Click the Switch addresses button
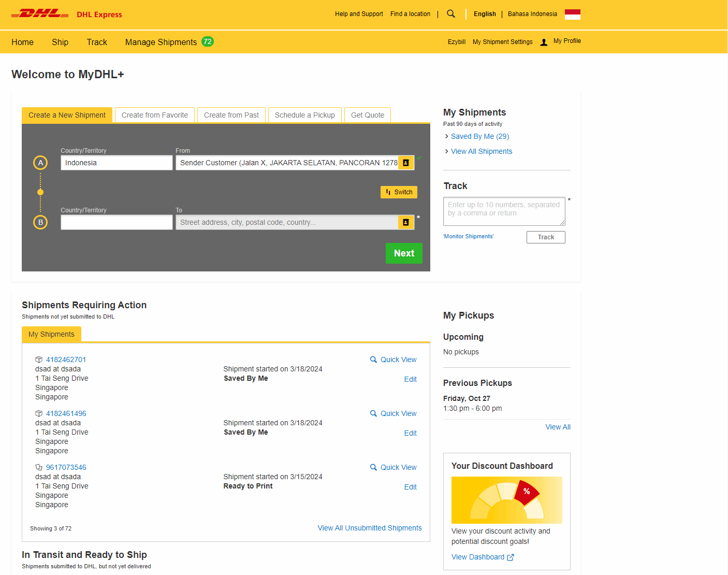This screenshot has height=575, width=728. tap(399, 192)
